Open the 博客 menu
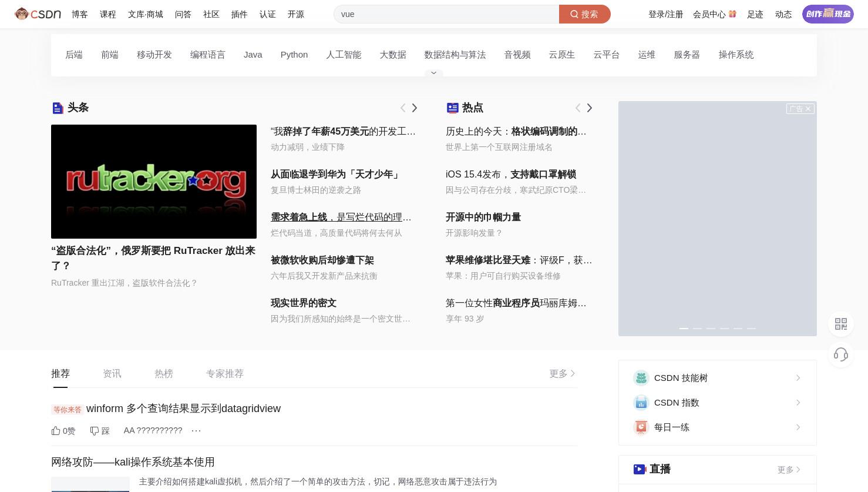Viewport: 868px width, 492px height. (80, 14)
